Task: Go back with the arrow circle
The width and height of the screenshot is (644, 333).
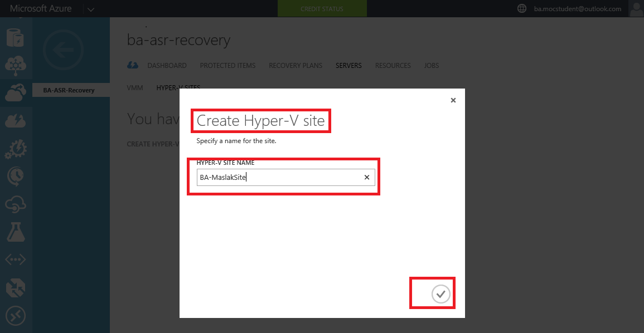Action: click(63, 50)
